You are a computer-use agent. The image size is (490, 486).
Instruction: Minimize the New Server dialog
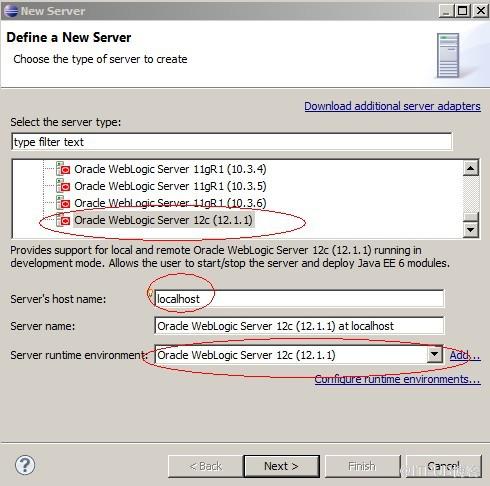(x=446, y=11)
